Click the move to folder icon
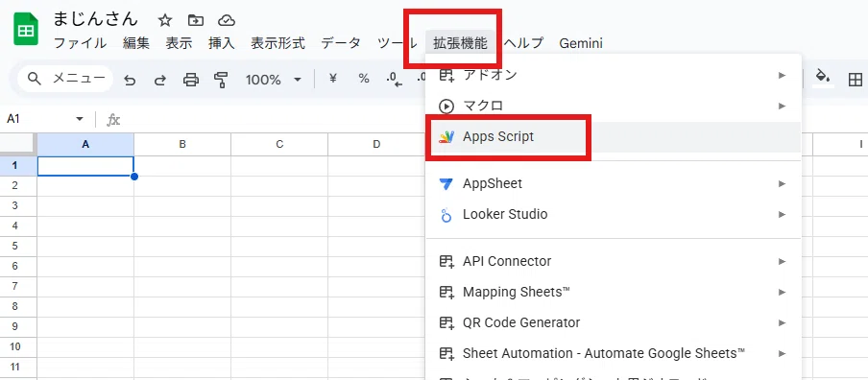Screen dimensions: 868x380 click(196, 20)
